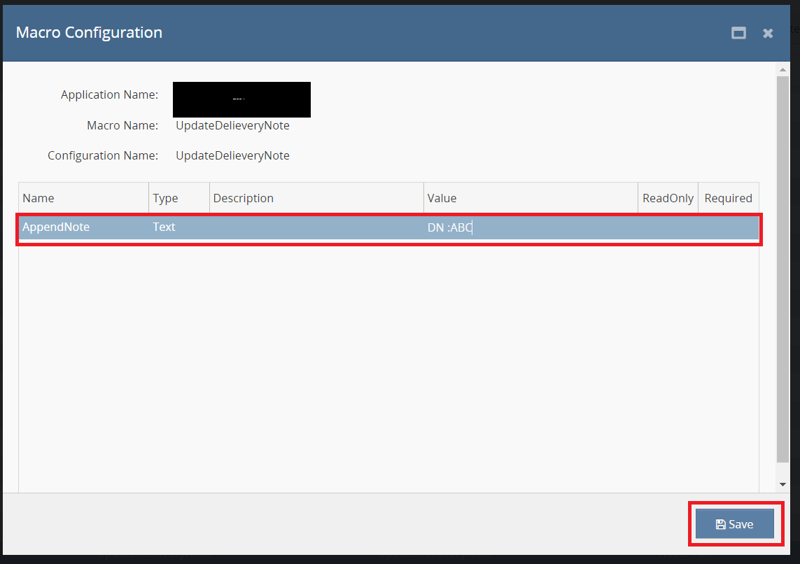Click the Configuration Name value text
This screenshot has height=564, width=800.
(232, 156)
